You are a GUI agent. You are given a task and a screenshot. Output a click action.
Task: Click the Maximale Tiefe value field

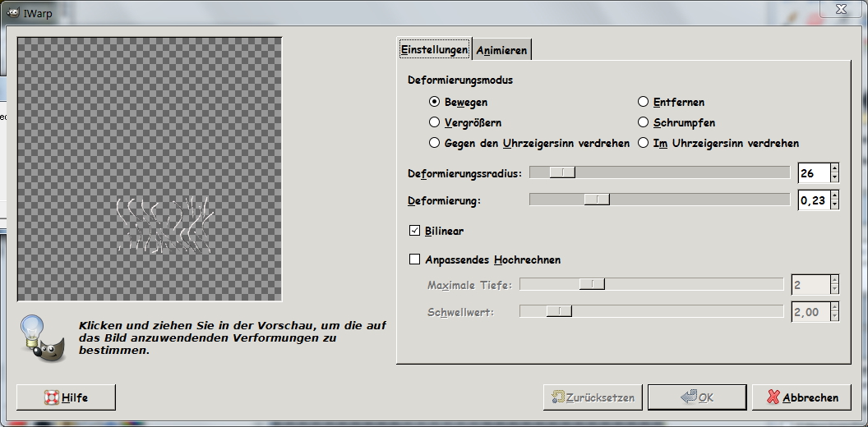[811, 285]
